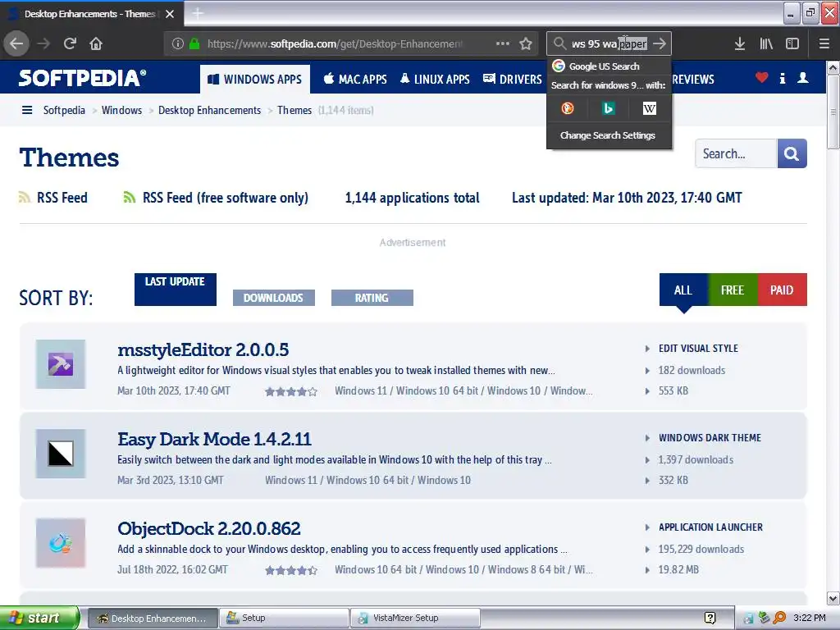Open the Windows start button
This screenshot has width=840, height=630.
[39, 619]
